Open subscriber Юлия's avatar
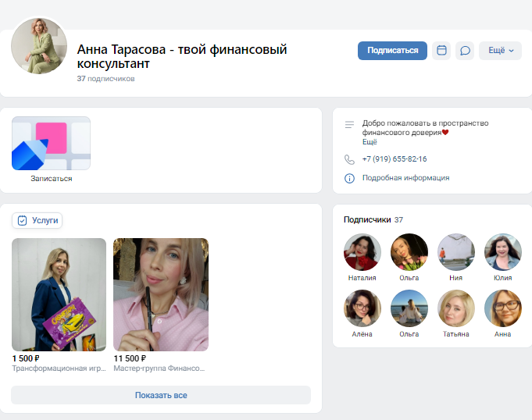 502,252
